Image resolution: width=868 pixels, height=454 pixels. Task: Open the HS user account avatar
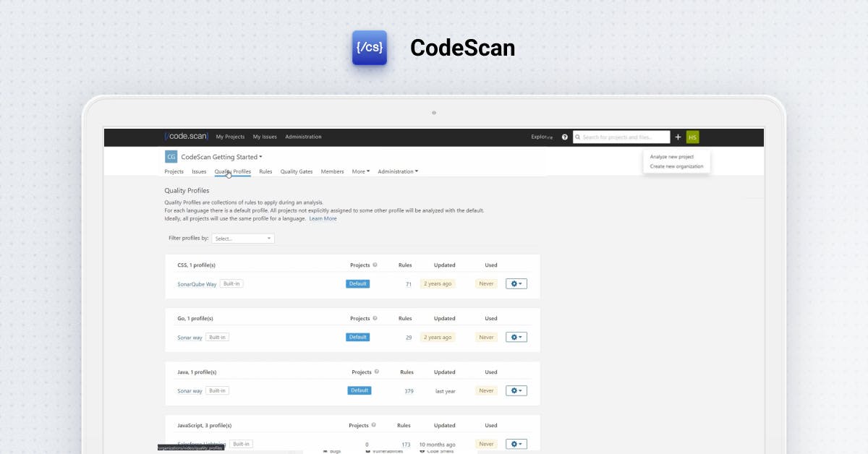click(x=692, y=137)
